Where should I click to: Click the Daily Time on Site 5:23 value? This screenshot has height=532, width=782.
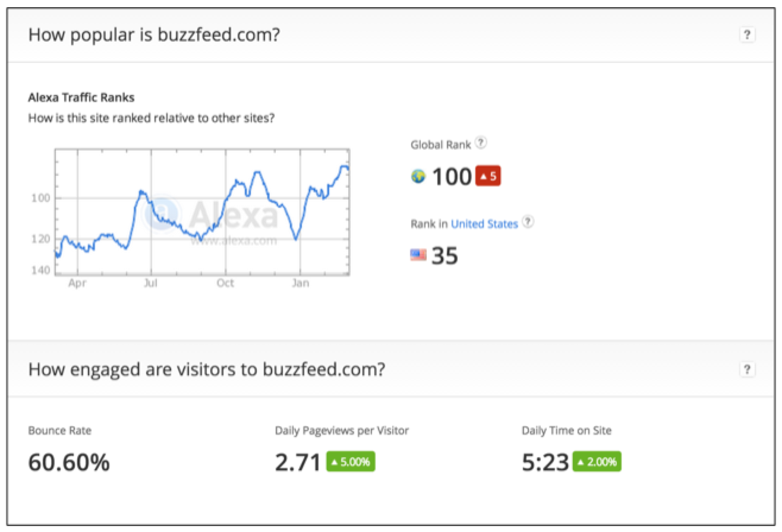click(x=545, y=462)
